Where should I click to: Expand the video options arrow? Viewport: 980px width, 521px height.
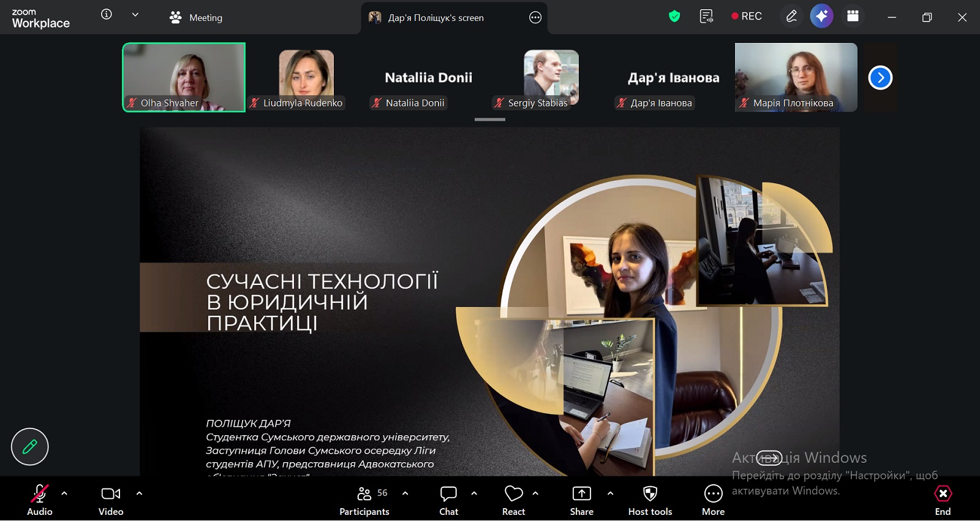(x=139, y=493)
